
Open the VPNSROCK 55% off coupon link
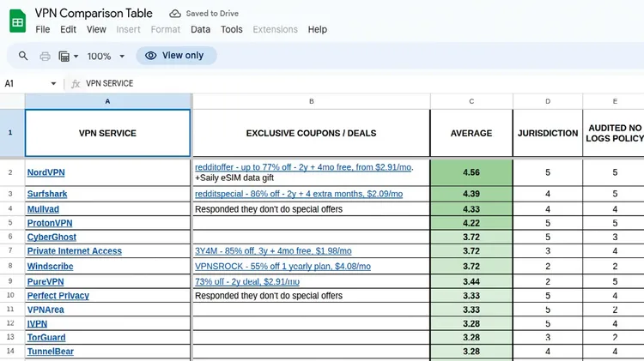[x=283, y=266]
